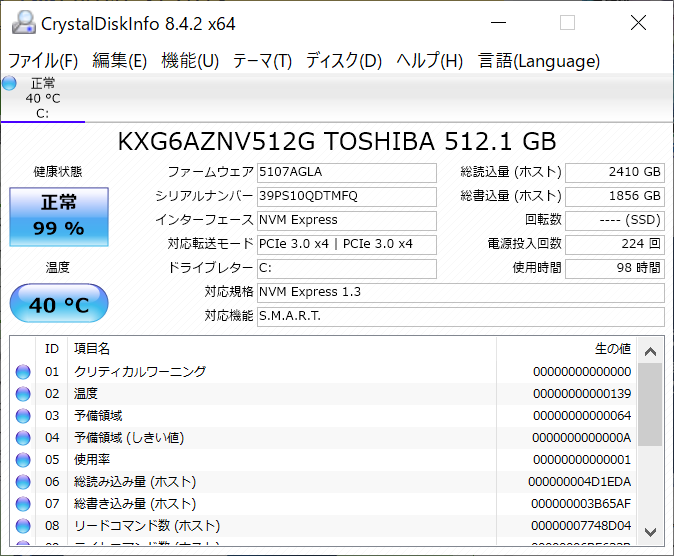Click status orb for ID 03 予備領域 row
The height and width of the screenshot is (556, 674).
[23, 416]
